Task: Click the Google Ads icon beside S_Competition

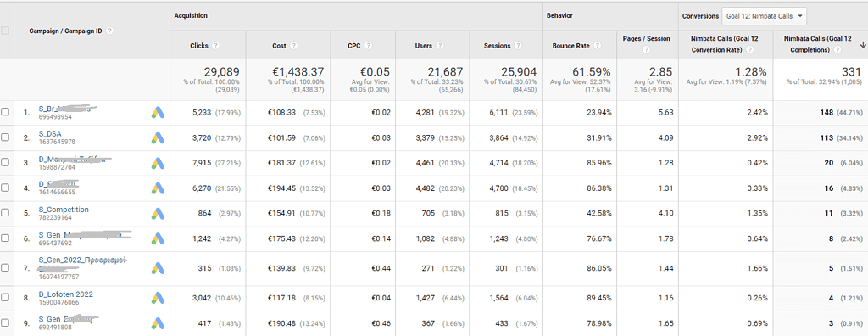Action: [158, 214]
